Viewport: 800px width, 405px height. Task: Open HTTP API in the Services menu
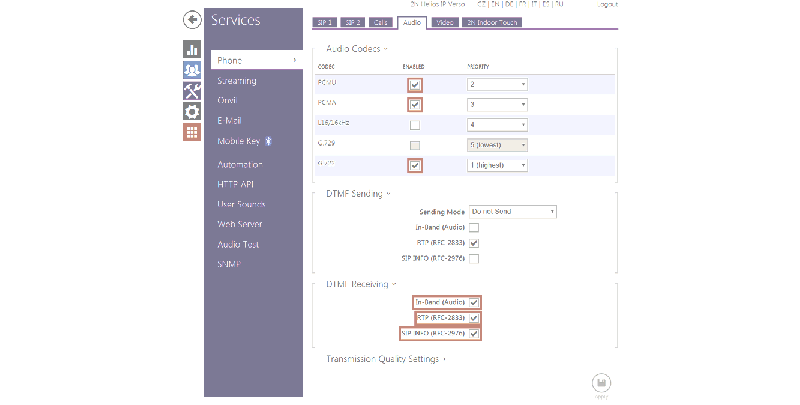(x=238, y=184)
